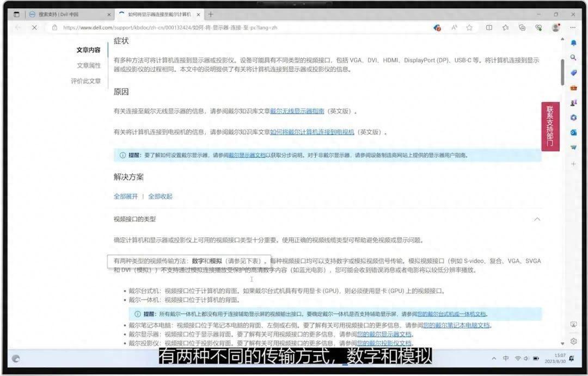The width and height of the screenshot is (588, 376).
Task: Open the sidebar settings gear icon
Action: click(x=573, y=341)
